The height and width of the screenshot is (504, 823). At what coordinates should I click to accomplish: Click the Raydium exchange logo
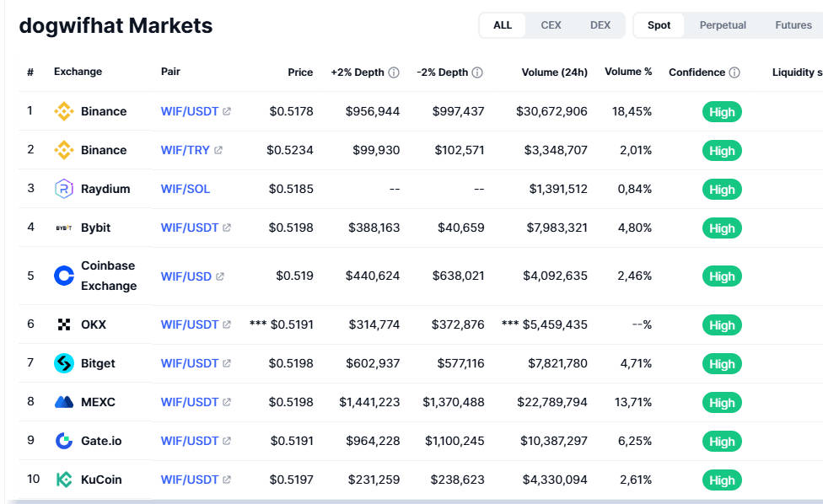[x=64, y=189]
